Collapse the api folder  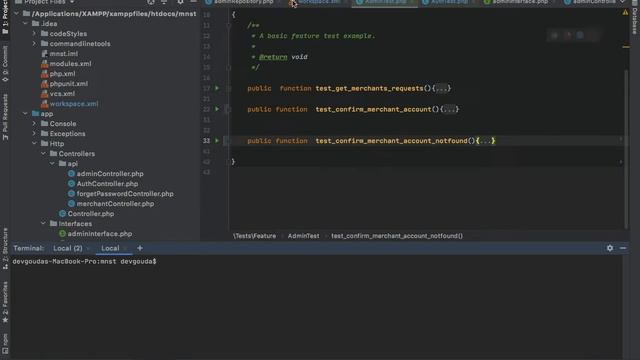[x=52, y=163]
